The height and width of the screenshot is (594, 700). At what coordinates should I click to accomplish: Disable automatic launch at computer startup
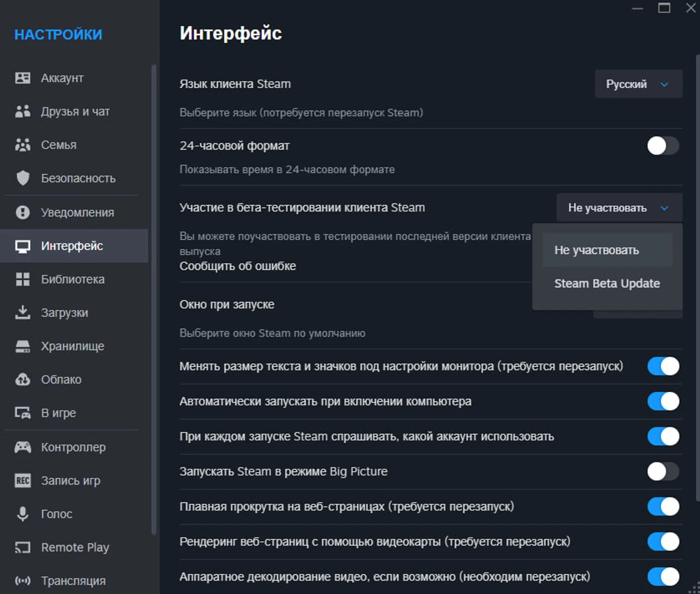click(x=663, y=401)
